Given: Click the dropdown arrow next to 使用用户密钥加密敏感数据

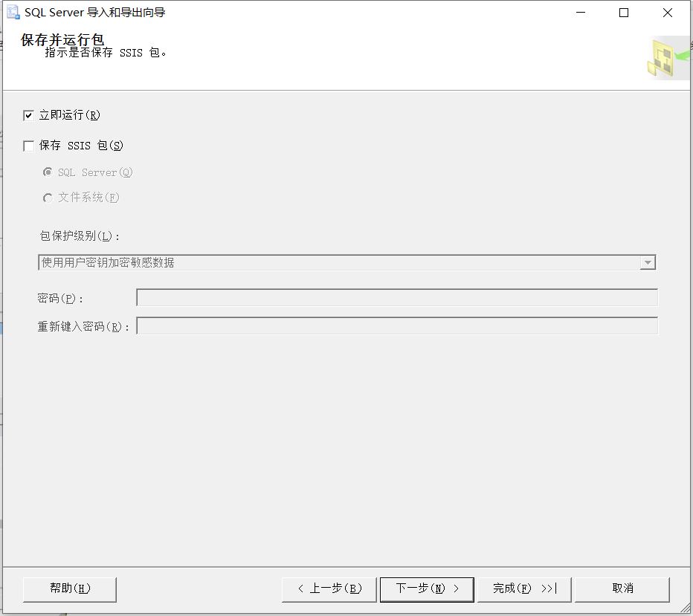Looking at the screenshot, I should pyautogui.click(x=648, y=262).
